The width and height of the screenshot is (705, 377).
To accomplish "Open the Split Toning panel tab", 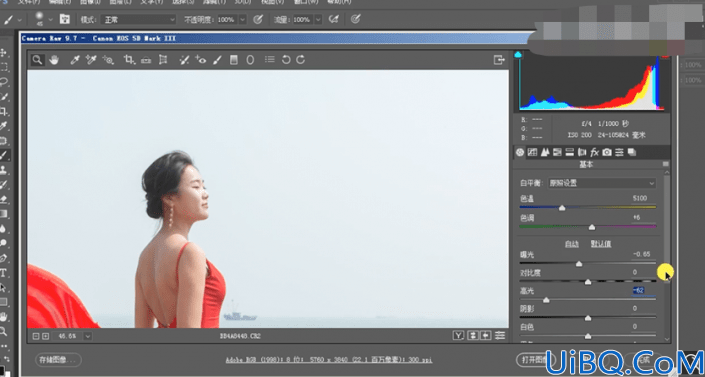I will [570, 152].
